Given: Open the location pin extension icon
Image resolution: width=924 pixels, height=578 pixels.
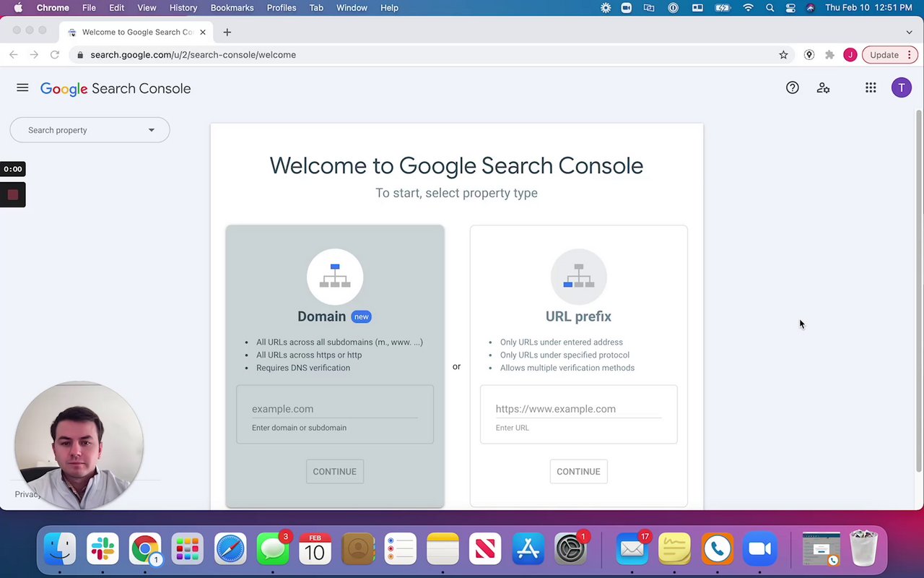Looking at the screenshot, I should [809, 55].
